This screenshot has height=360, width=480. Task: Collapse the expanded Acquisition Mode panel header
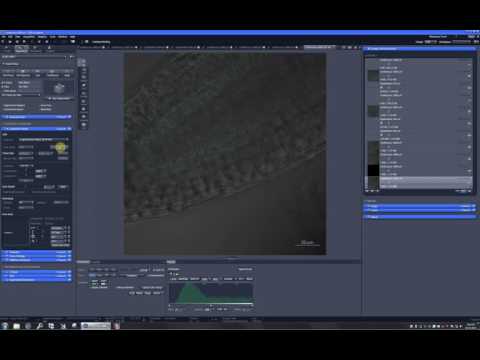[x=37, y=129]
